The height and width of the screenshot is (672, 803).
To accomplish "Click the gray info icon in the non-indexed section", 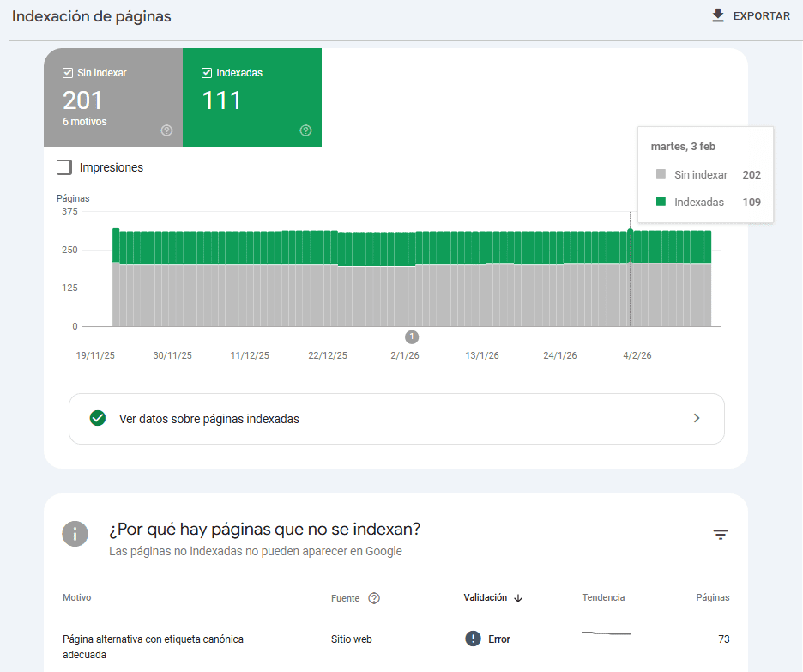I will click(75, 534).
